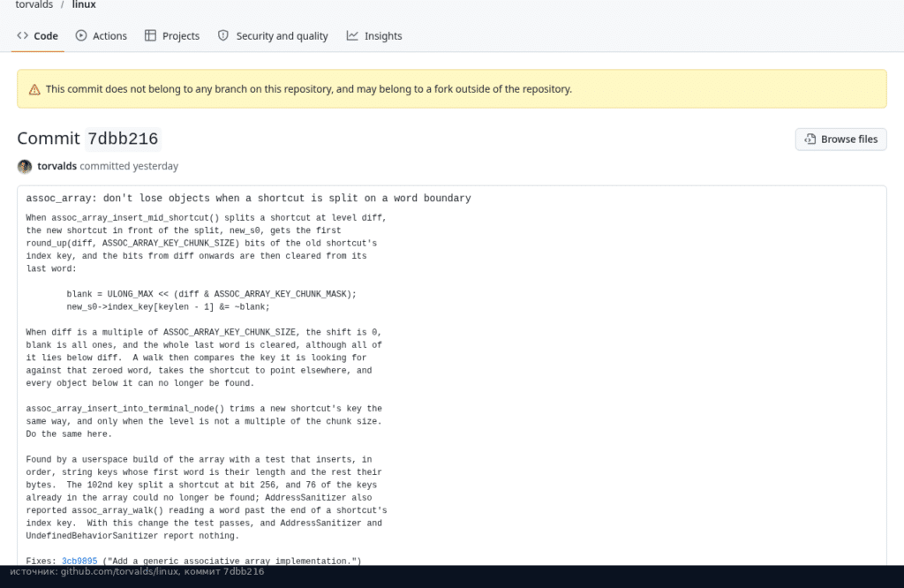The image size is (904, 588).
Task: Click the text 'Do the same here.'
Action: click(x=69, y=434)
